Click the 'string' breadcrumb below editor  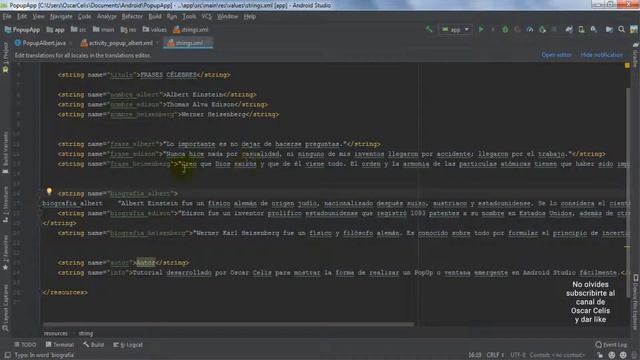click(x=86, y=333)
